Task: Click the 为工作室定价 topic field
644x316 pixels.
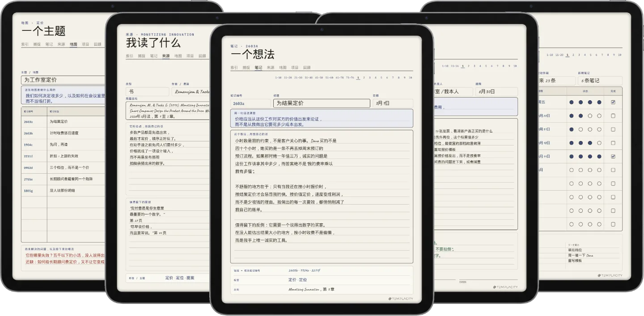Action: (x=63, y=80)
